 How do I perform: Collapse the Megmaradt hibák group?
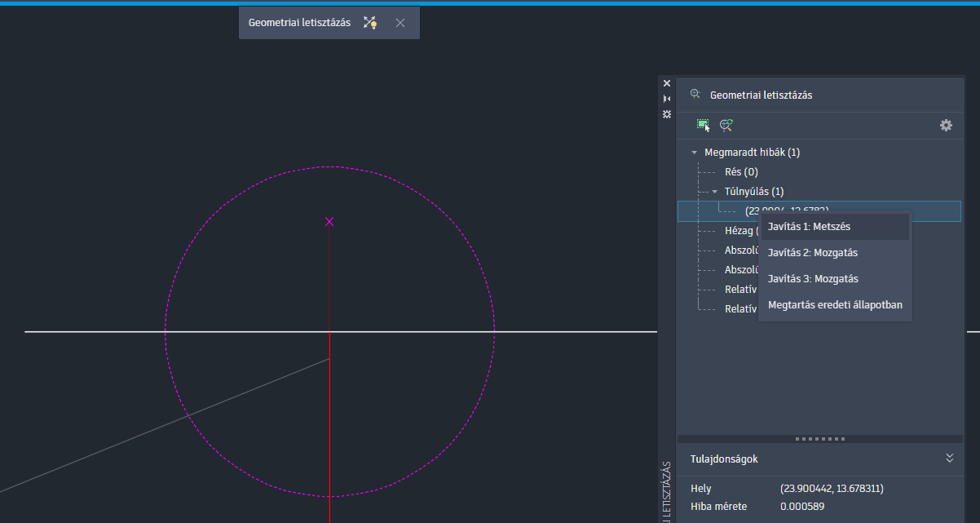coord(695,152)
